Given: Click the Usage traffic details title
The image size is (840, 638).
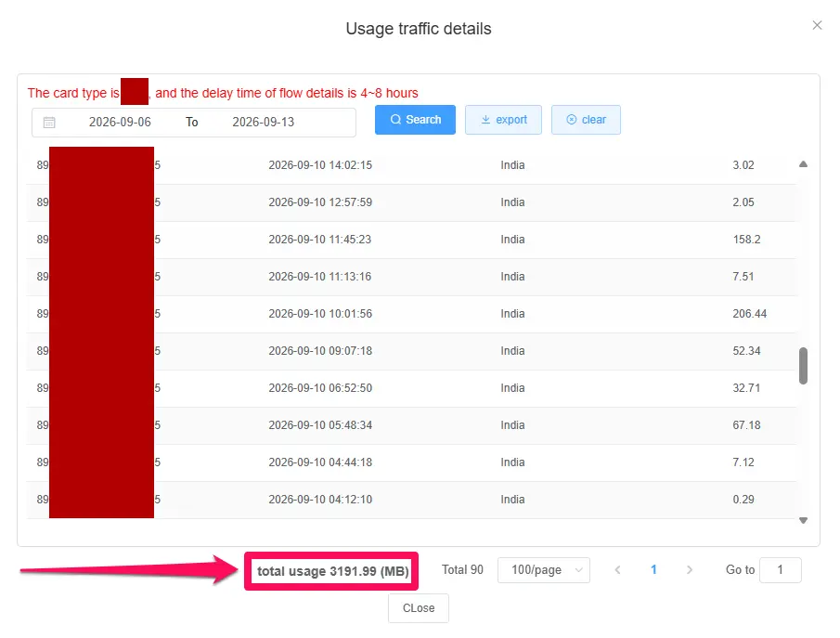Looking at the screenshot, I should click(x=419, y=29).
